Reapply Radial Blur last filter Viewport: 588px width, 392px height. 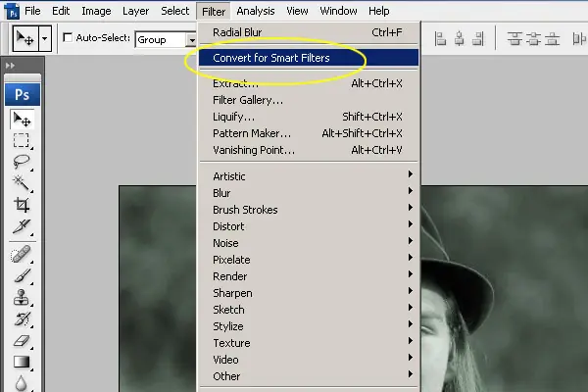coord(309,32)
